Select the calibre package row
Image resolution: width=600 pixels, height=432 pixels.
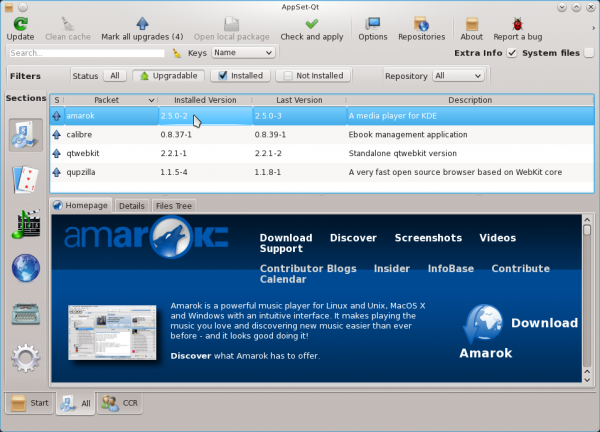click(322, 134)
